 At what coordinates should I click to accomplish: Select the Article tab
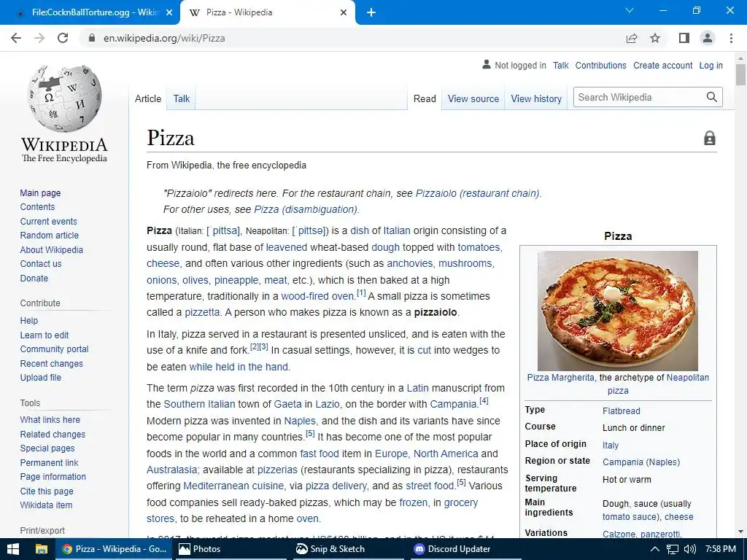[x=147, y=98]
